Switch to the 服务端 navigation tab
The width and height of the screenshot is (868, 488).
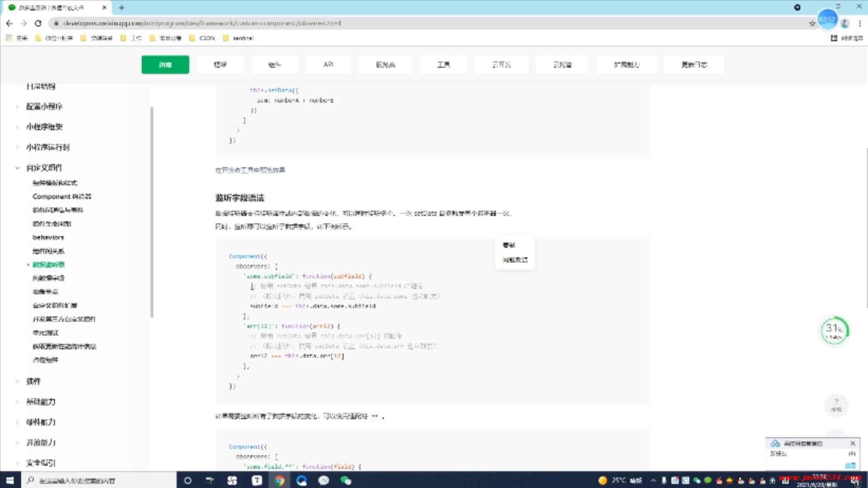(385, 65)
